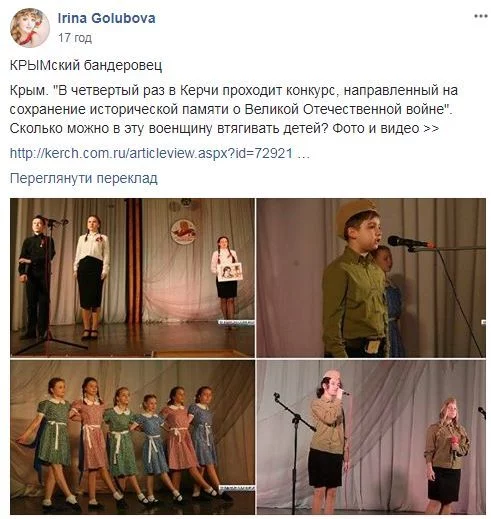Screen dimensions: 491x519
Task: Open Irina Golubova's profile name link
Action: coord(106,18)
